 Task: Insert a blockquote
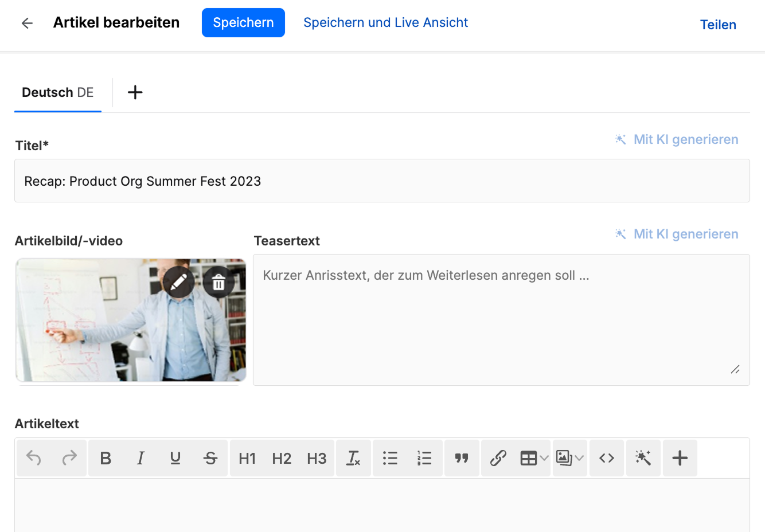tap(462, 458)
